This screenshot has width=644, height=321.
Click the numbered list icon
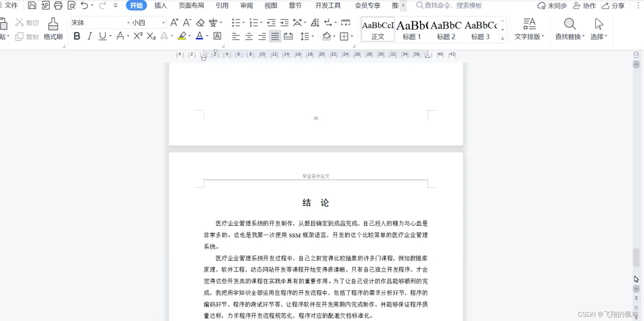coord(253,23)
